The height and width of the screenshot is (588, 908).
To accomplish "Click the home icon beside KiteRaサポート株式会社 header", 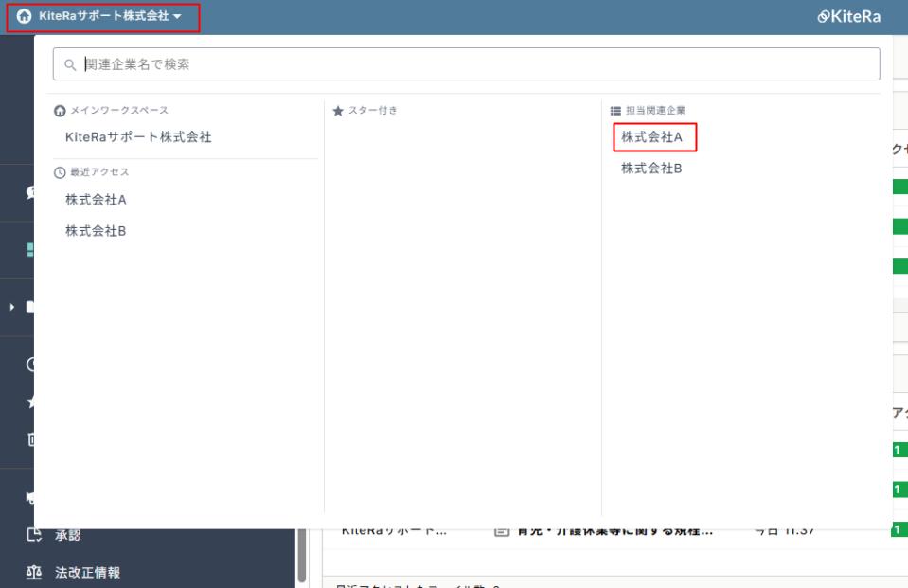I will (x=24, y=16).
